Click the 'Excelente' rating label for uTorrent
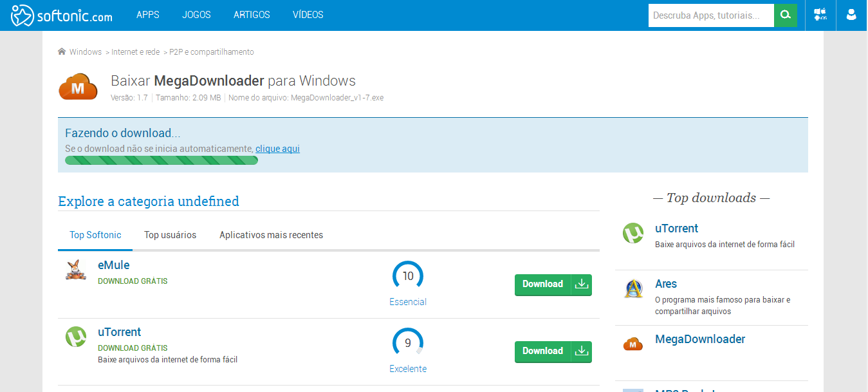 click(x=408, y=369)
